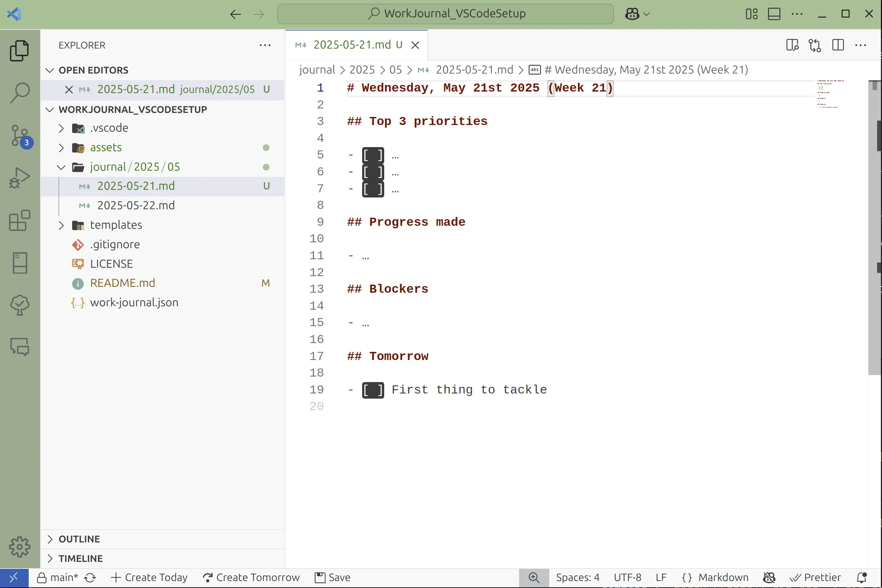Click the heading symbol breadcrumb
Viewport: 882px width, 588px height.
tap(638, 70)
